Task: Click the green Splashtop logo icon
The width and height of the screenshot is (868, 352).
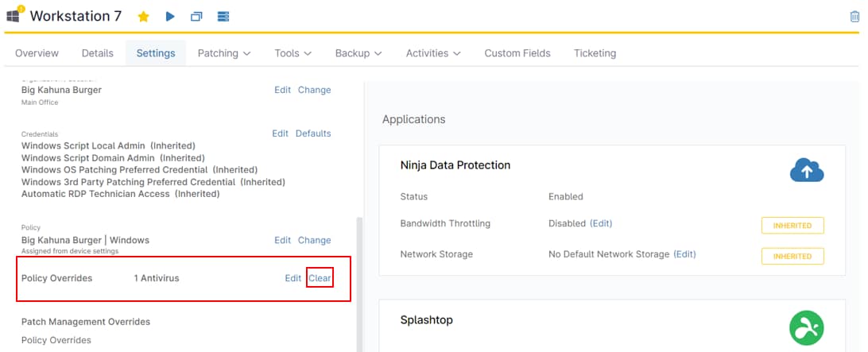Action: 806,327
